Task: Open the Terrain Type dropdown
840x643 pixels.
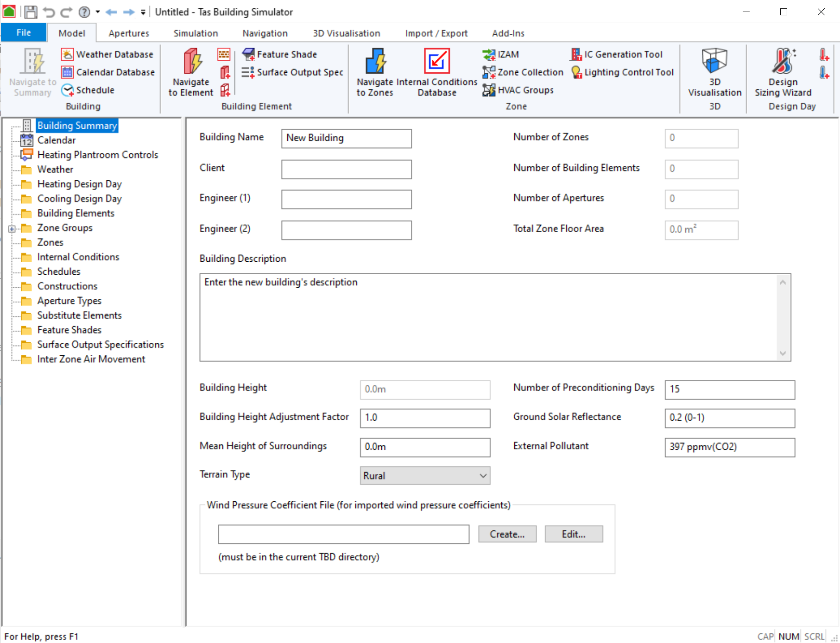Action: (x=425, y=476)
